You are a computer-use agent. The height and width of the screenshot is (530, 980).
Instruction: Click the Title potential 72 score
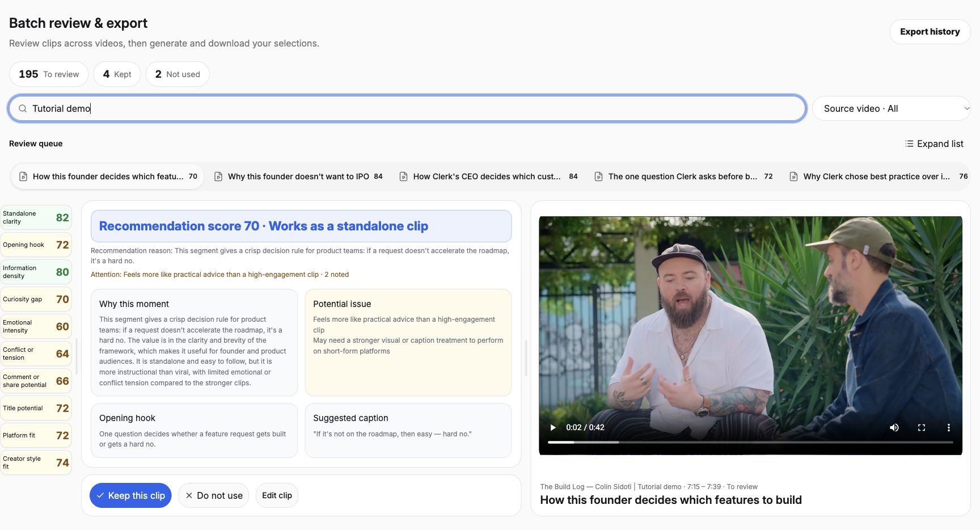36,408
